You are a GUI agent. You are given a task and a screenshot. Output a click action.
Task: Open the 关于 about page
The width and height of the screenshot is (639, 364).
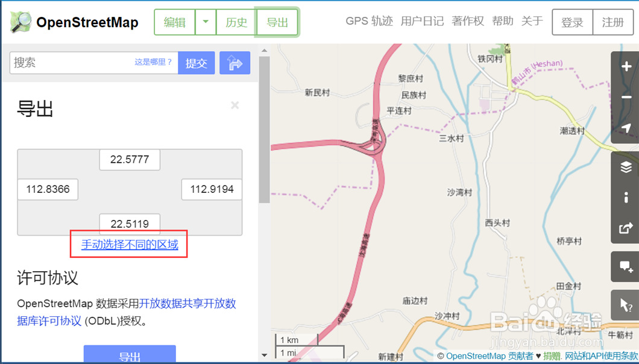[532, 21]
